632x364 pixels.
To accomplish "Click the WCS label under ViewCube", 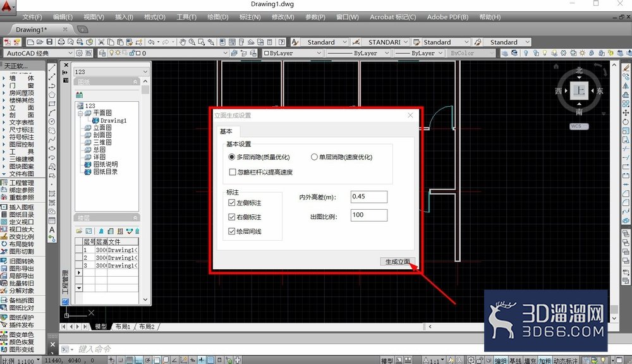I will point(579,126).
